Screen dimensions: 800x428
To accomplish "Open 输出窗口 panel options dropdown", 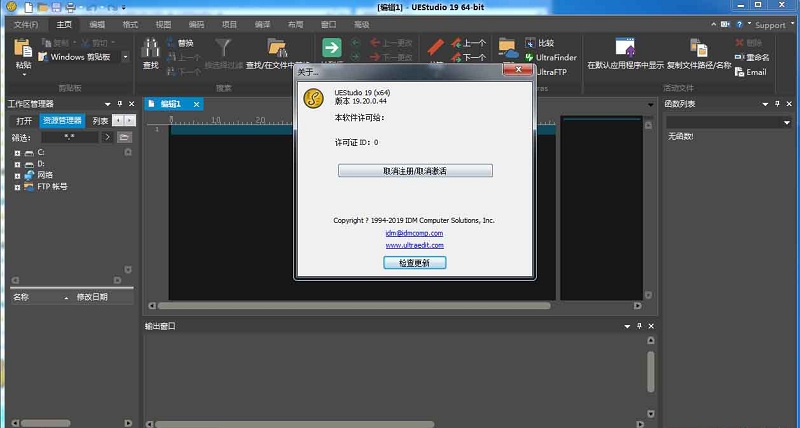I will click(x=627, y=326).
